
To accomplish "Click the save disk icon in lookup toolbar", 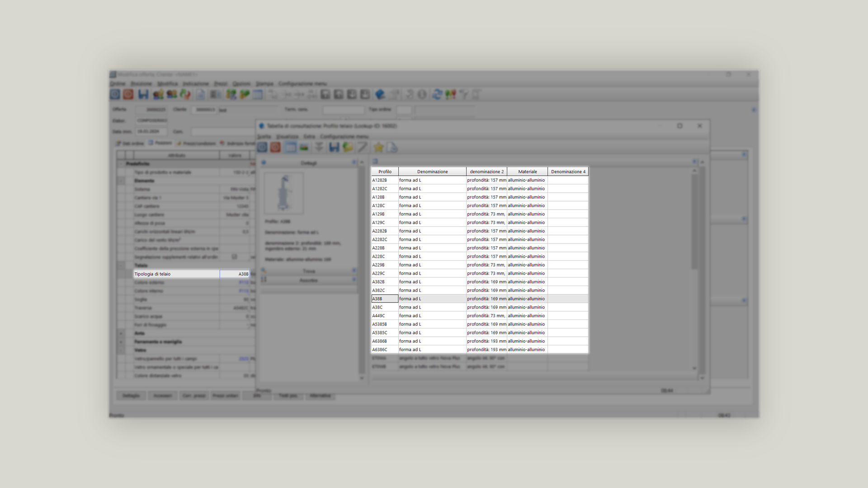I will [334, 147].
